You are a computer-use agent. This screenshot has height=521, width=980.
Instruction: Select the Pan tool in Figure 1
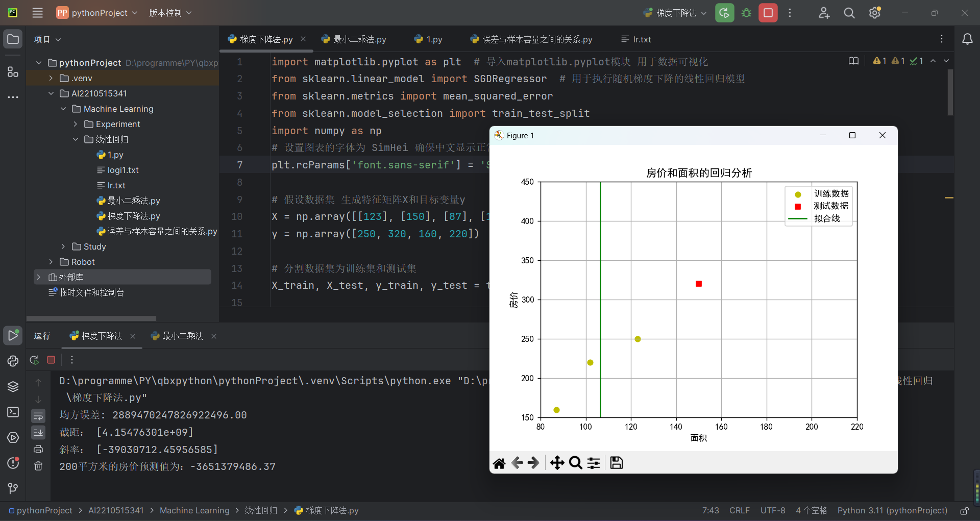557,463
